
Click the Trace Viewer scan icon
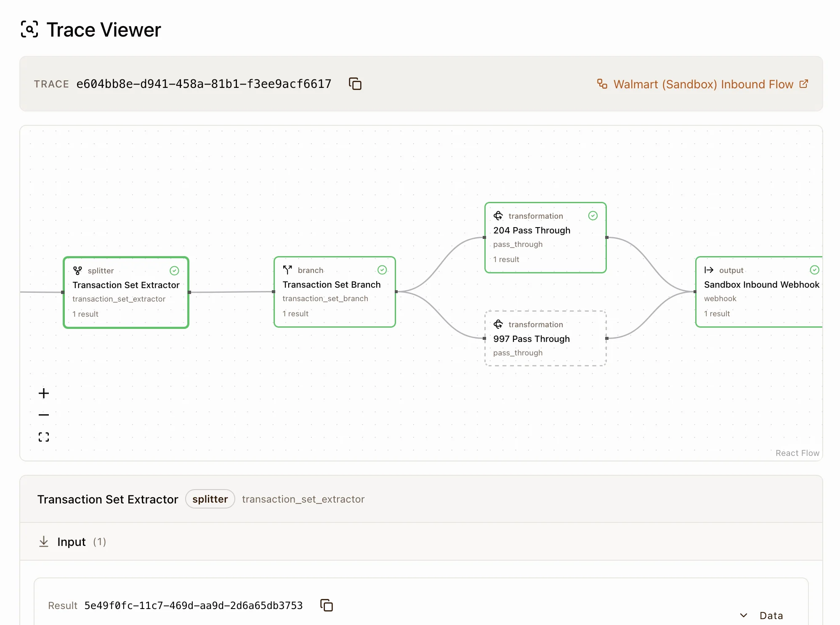click(x=29, y=29)
